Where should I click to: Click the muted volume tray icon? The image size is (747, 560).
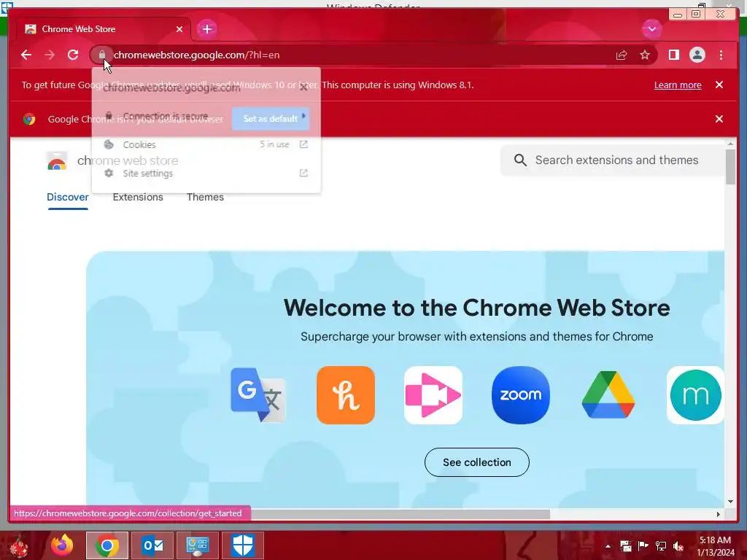tap(678, 546)
